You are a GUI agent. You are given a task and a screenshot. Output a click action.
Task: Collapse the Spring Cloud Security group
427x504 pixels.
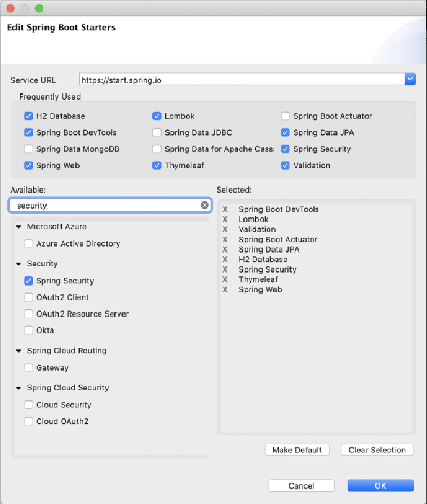coord(18,388)
